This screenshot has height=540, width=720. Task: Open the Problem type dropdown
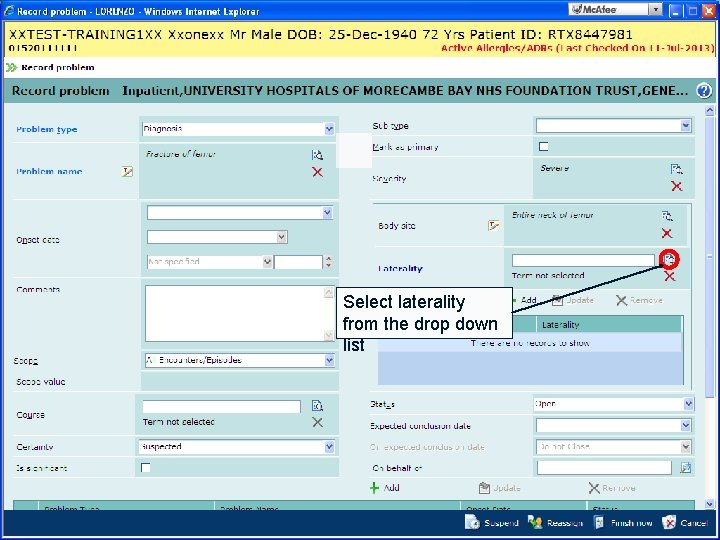(x=329, y=129)
